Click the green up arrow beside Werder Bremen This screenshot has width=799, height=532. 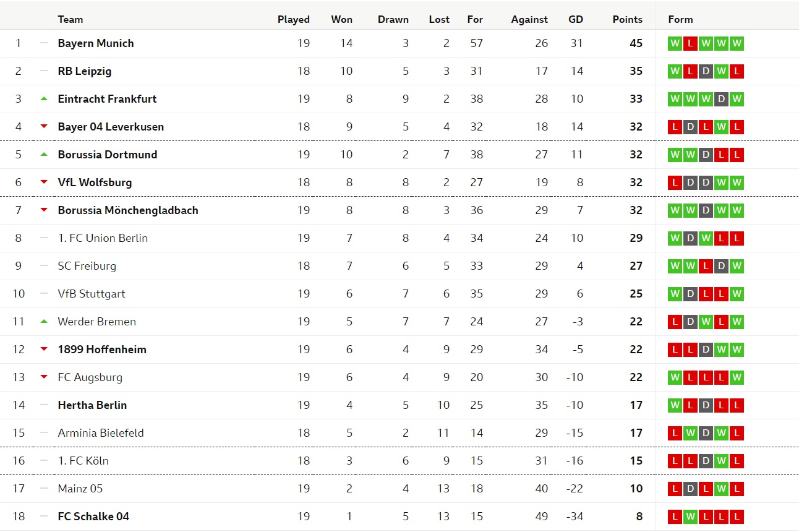(x=44, y=321)
